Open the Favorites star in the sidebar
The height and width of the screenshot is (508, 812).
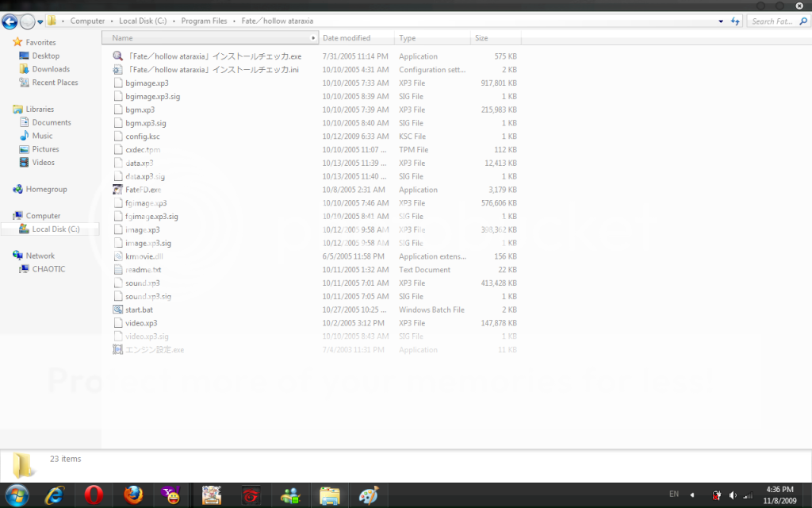click(x=17, y=42)
